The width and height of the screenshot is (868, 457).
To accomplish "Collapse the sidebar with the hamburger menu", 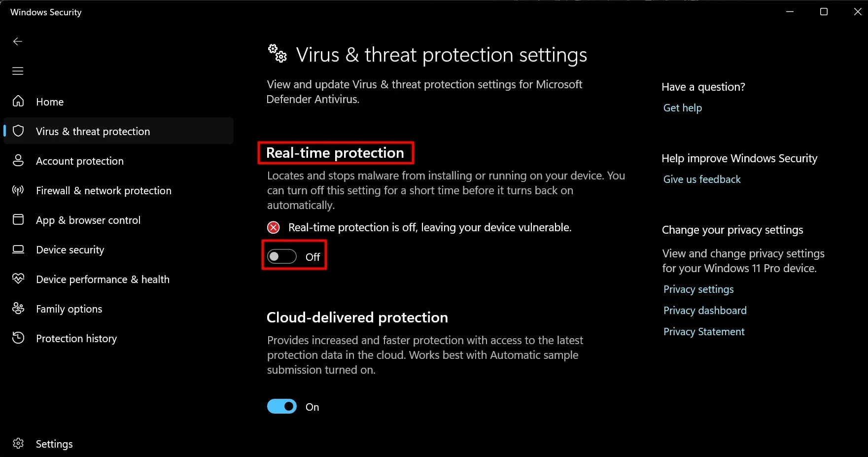I will point(18,71).
